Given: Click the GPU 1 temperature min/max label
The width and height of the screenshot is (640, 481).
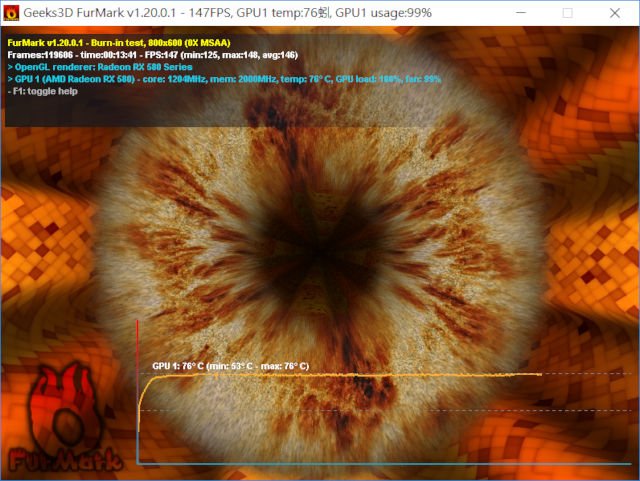Looking at the screenshot, I should coord(231,366).
